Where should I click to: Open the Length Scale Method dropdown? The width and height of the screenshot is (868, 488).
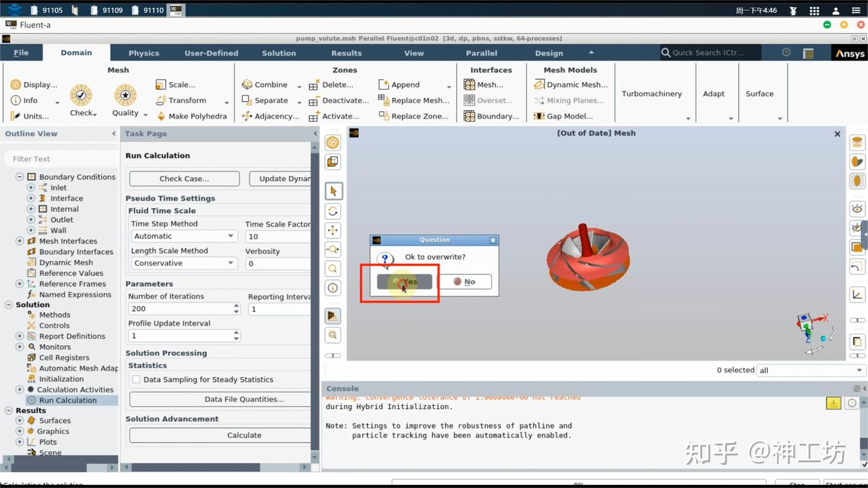click(184, 263)
